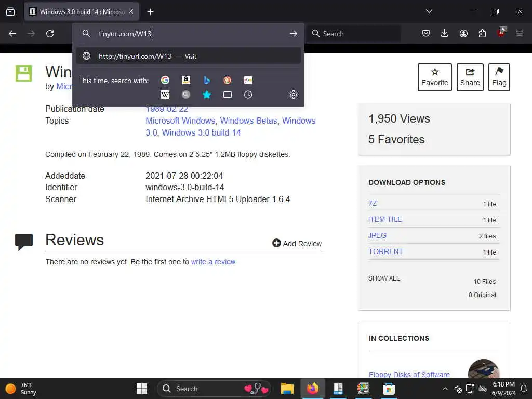
Task: Open the 7Z download option
Action: tap(373, 203)
